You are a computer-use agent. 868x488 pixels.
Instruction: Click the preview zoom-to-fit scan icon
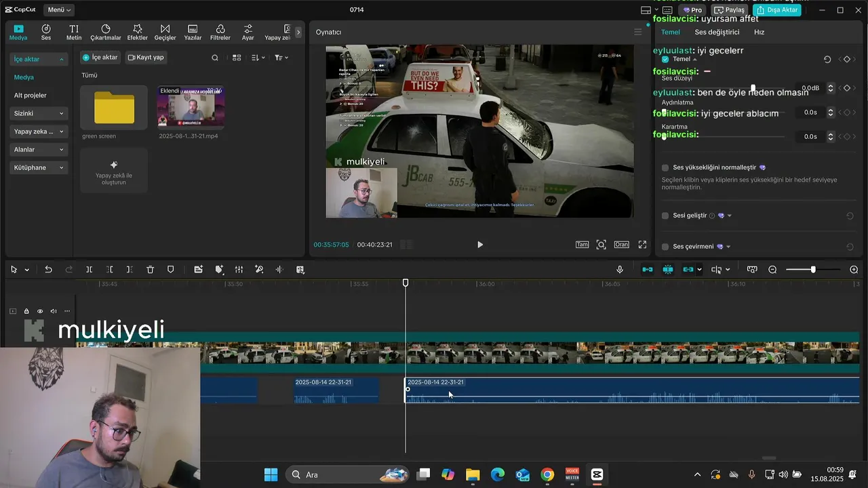(x=601, y=245)
